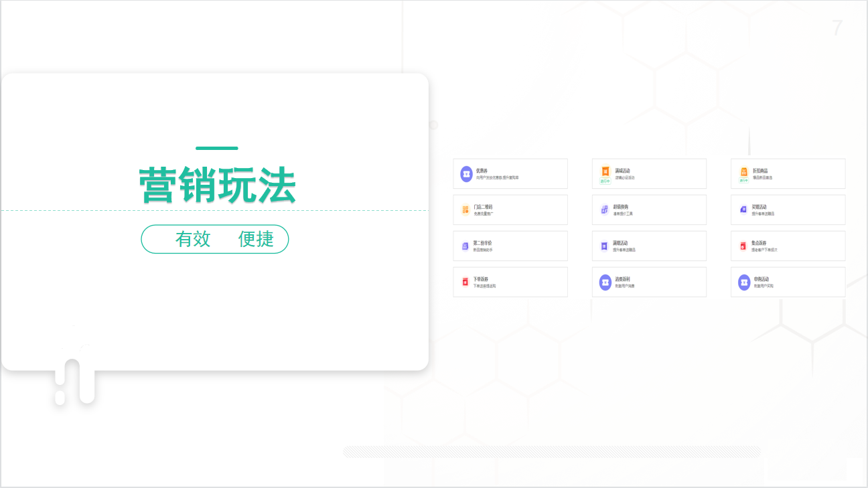The image size is (868, 488).
Task: Toggle the 进行中 badge on 满减活动
Action: 605,181
